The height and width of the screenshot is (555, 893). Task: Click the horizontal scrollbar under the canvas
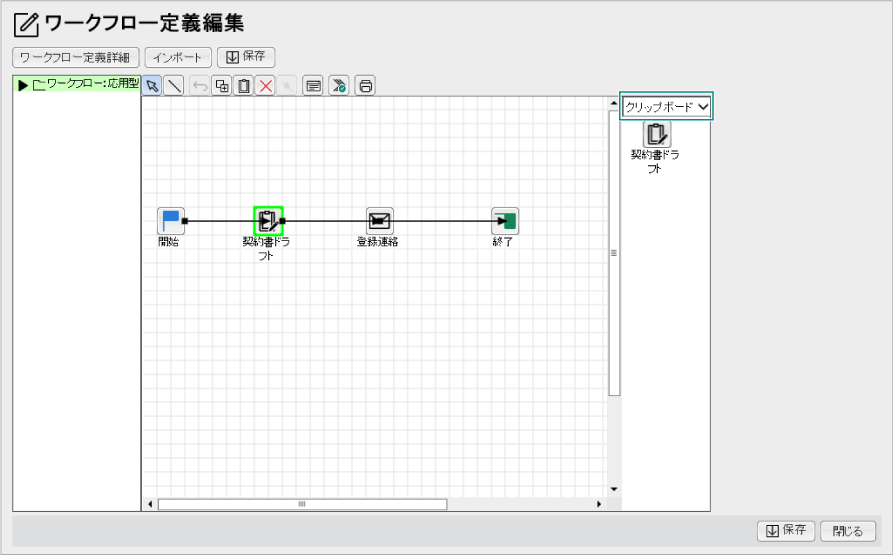tap(301, 504)
